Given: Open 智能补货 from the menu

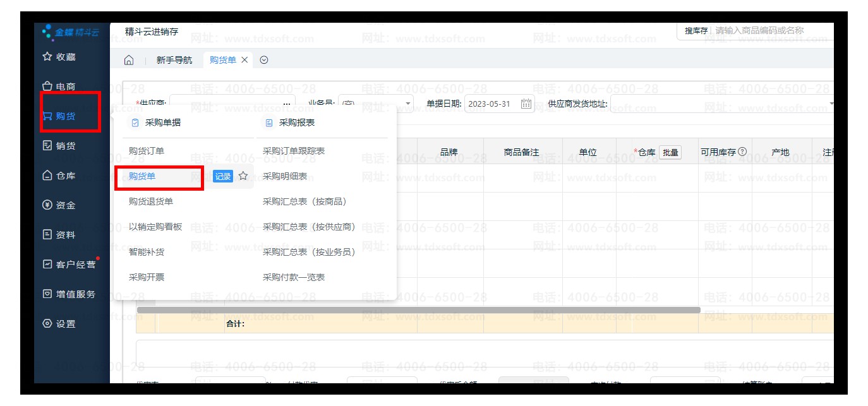Looking at the screenshot, I should (x=147, y=252).
